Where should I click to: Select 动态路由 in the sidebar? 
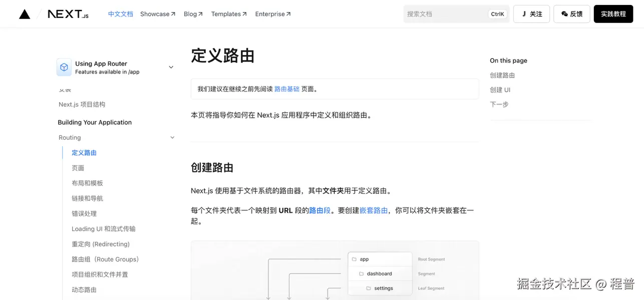point(84,289)
